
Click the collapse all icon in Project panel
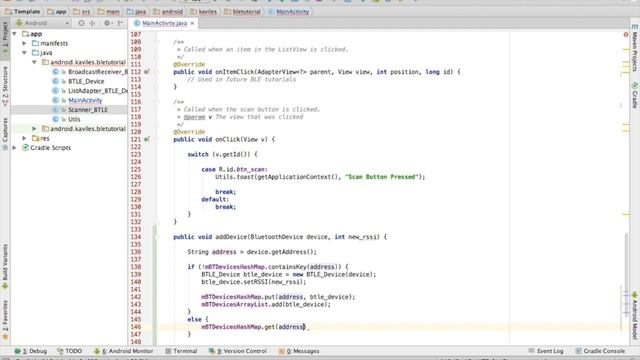pyautogui.click(x=92, y=23)
